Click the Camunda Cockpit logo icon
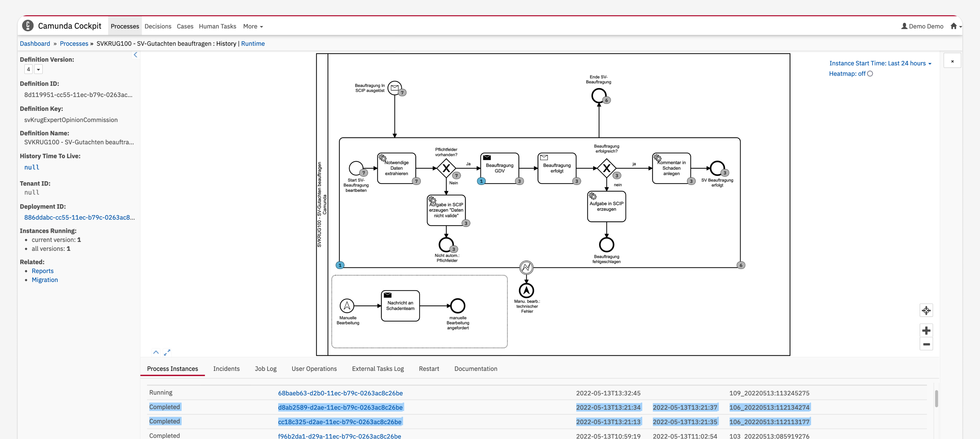The image size is (980, 439). click(27, 26)
